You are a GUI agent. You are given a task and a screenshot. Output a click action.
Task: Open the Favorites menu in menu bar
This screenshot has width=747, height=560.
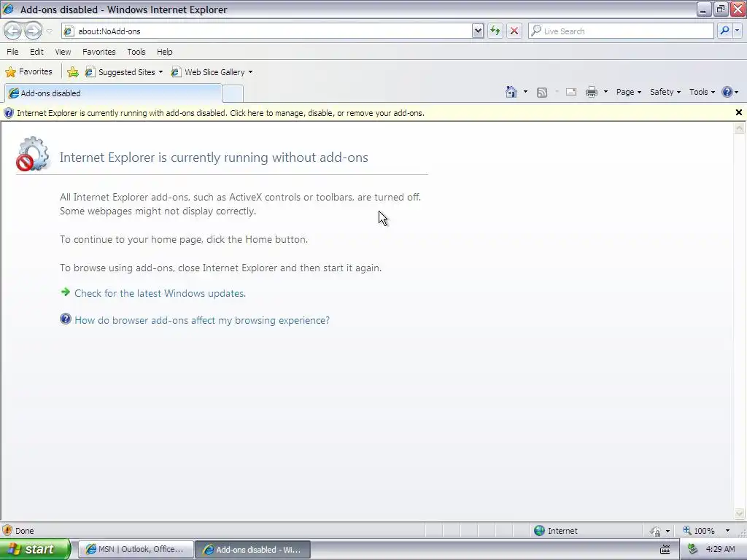point(99,52)
